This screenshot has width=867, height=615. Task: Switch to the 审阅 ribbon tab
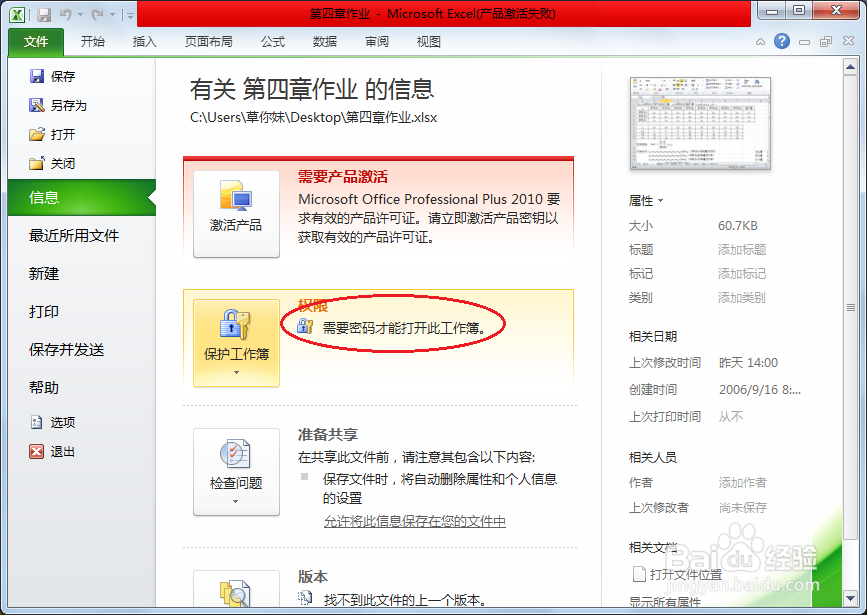[377, 41]
